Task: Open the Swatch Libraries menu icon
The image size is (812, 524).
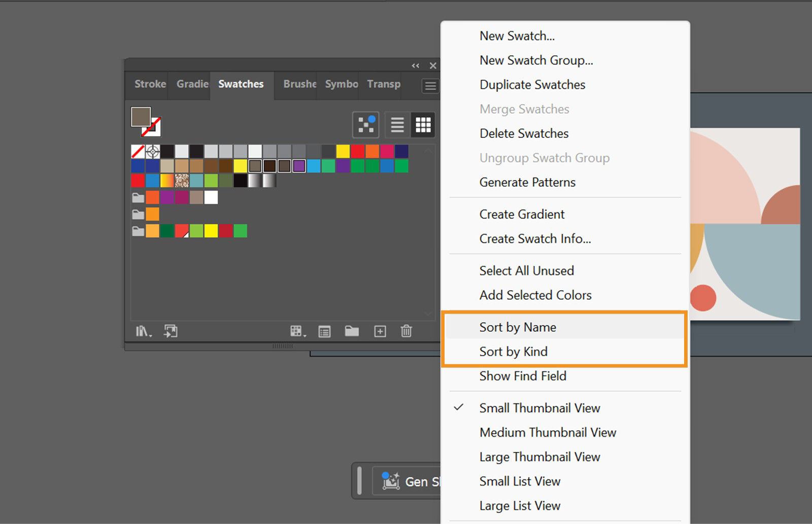Action: point(143,332)
